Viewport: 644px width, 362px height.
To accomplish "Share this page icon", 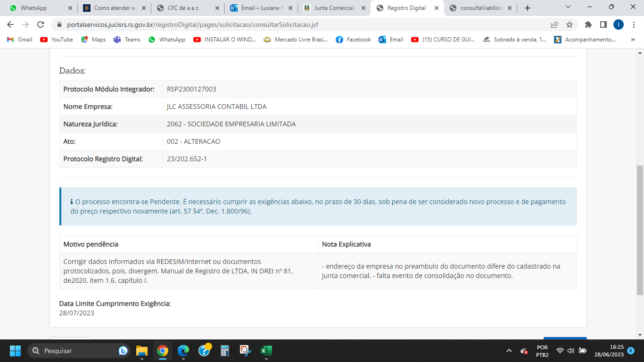I will tap(554, 25).
